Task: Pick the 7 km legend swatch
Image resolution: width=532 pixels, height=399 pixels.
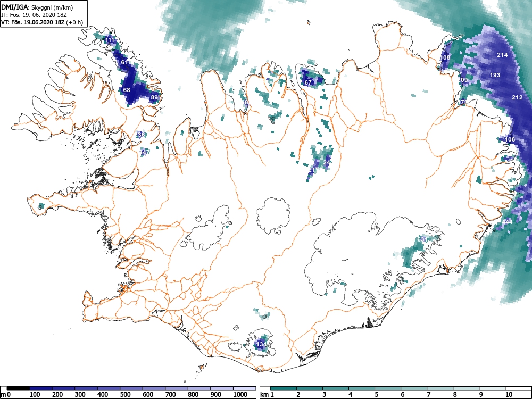Action: point(440,388)
